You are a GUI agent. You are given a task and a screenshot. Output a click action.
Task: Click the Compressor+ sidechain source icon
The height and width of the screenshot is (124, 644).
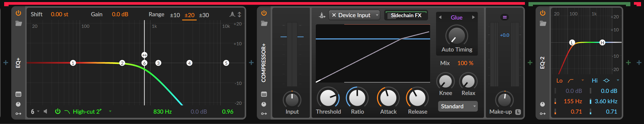coord(322,15)
